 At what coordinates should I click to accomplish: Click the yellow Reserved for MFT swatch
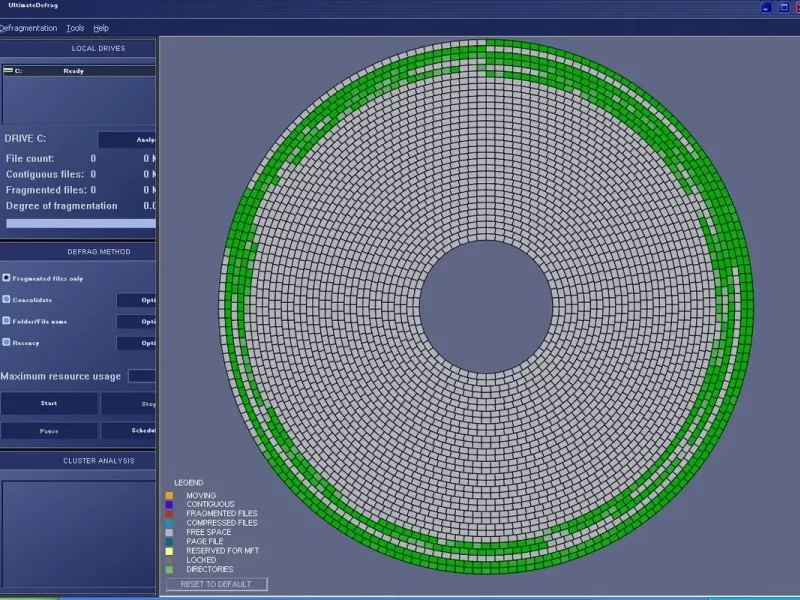[x=169, y=551]
